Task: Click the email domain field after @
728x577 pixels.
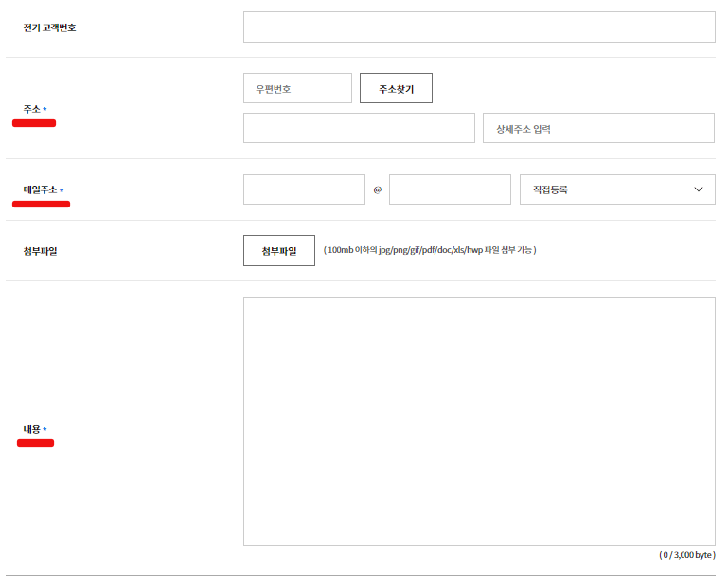Action: tap(450, 189)
